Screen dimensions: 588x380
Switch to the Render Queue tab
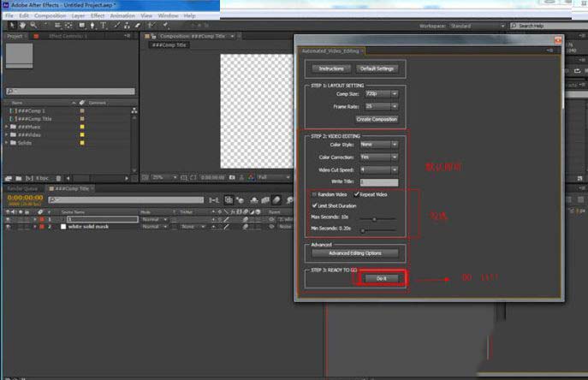click(22, 187)
